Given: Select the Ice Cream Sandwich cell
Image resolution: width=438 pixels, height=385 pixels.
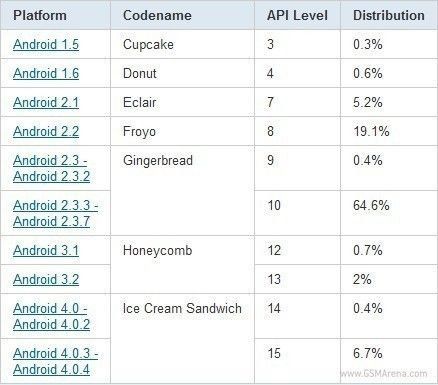Looking at the screenshot, I should pyautogui.click(x=183, y=339).
